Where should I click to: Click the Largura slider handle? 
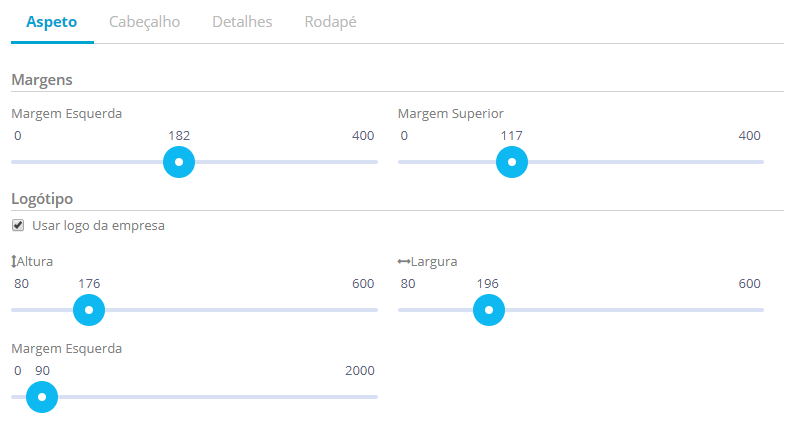tap(489, 310)
